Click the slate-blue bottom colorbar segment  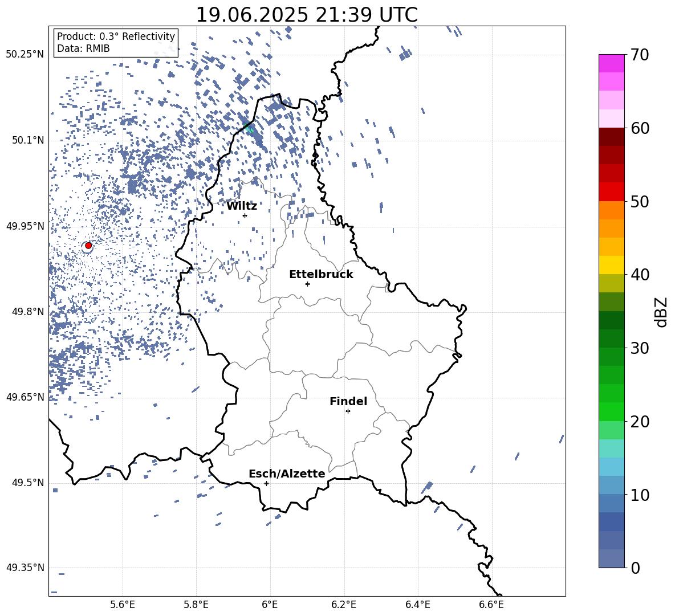click(x=611, y=558)
